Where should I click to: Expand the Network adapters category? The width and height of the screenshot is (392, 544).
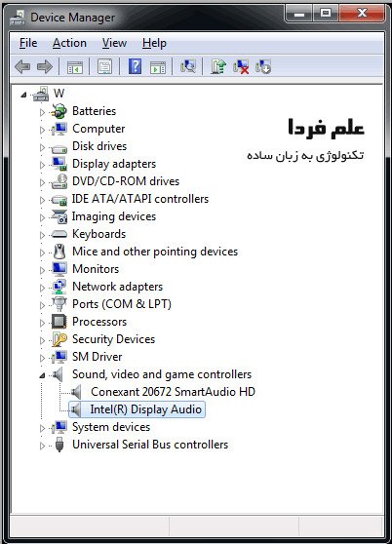point(42,288)
